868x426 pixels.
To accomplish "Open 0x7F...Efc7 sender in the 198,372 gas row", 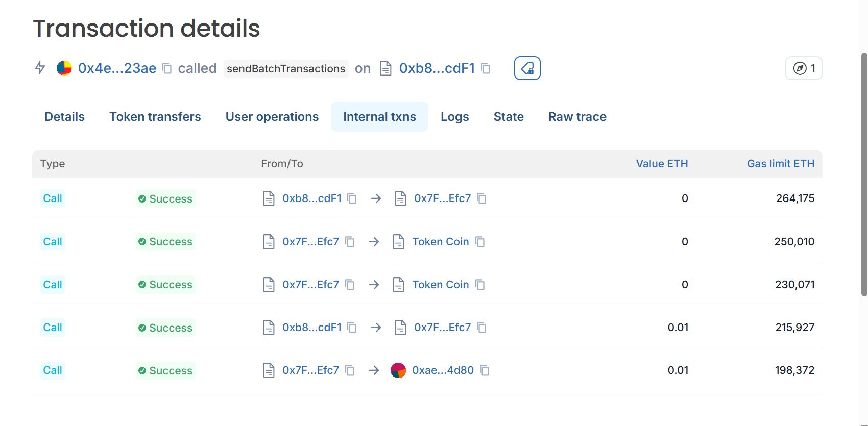I will [310, 370].
